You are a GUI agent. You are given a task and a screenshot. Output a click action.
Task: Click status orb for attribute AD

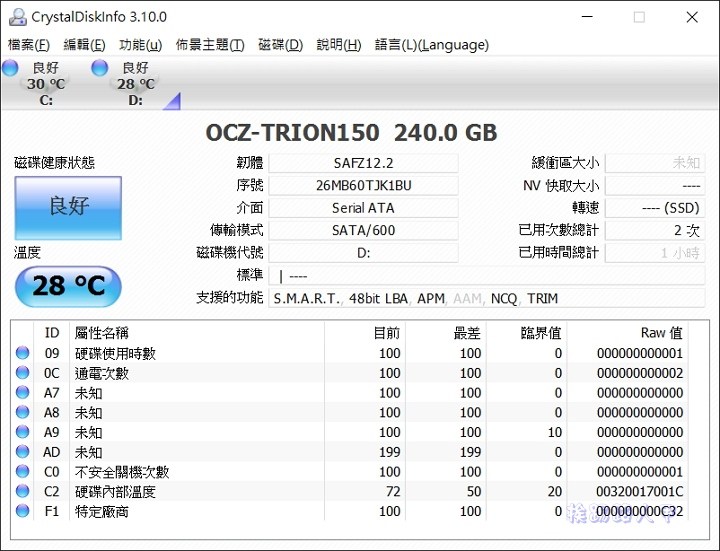click(22, 451)
